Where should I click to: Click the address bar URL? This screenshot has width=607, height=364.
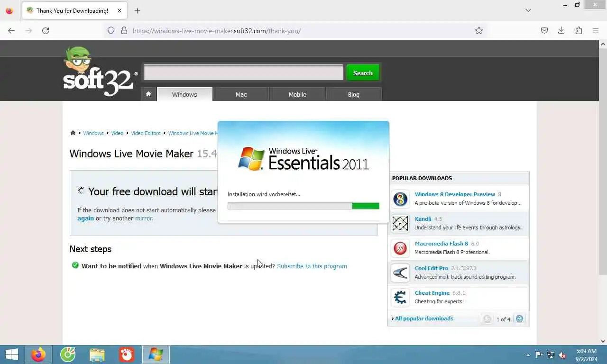(x=217, y=31)
